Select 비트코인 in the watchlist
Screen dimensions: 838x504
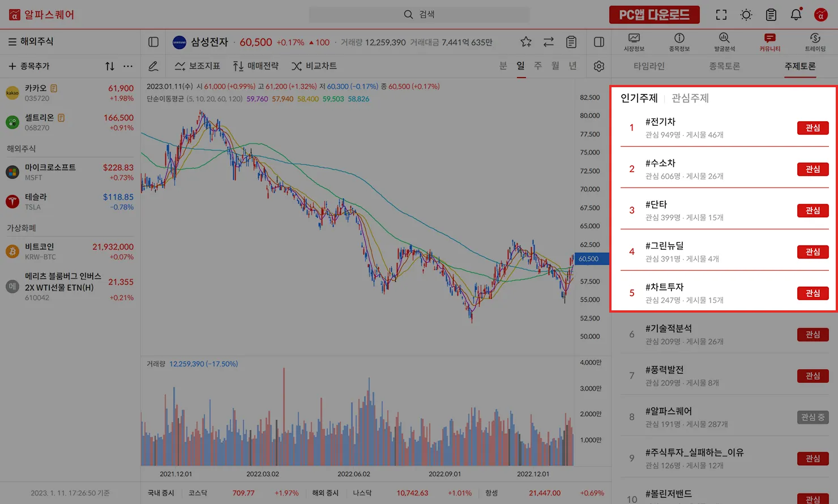click(70, 251)
